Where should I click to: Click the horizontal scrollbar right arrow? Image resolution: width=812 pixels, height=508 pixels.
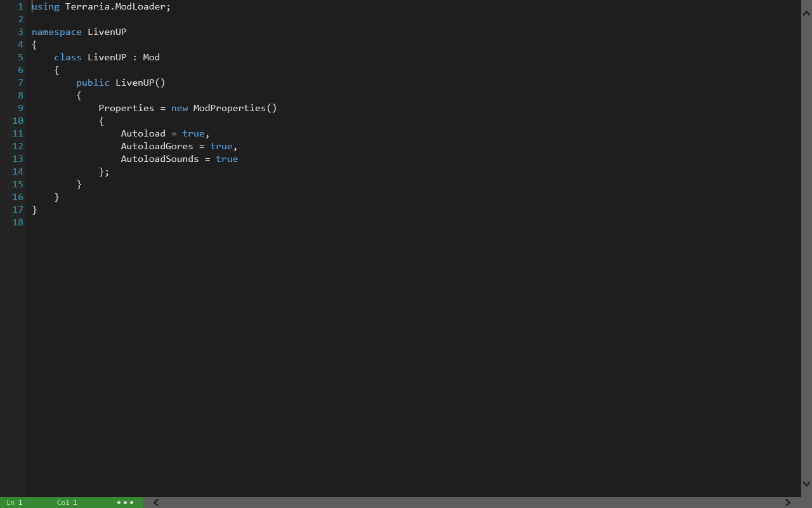click(788, 502)
